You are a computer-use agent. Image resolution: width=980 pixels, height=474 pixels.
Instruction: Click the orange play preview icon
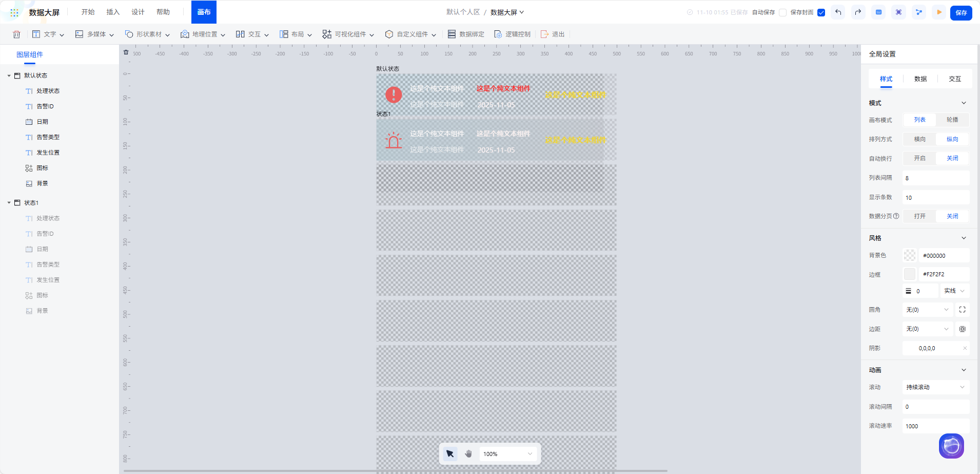[939, 12]
